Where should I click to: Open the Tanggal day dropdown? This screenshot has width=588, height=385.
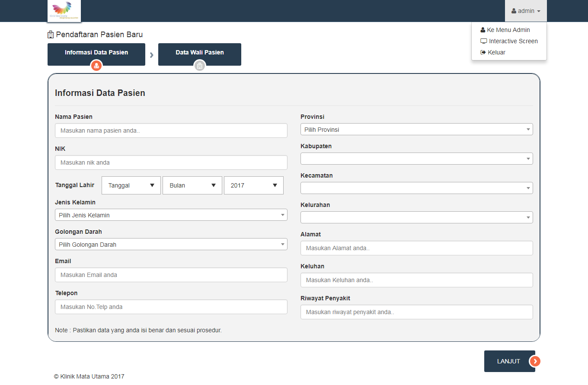coord(131,185)
